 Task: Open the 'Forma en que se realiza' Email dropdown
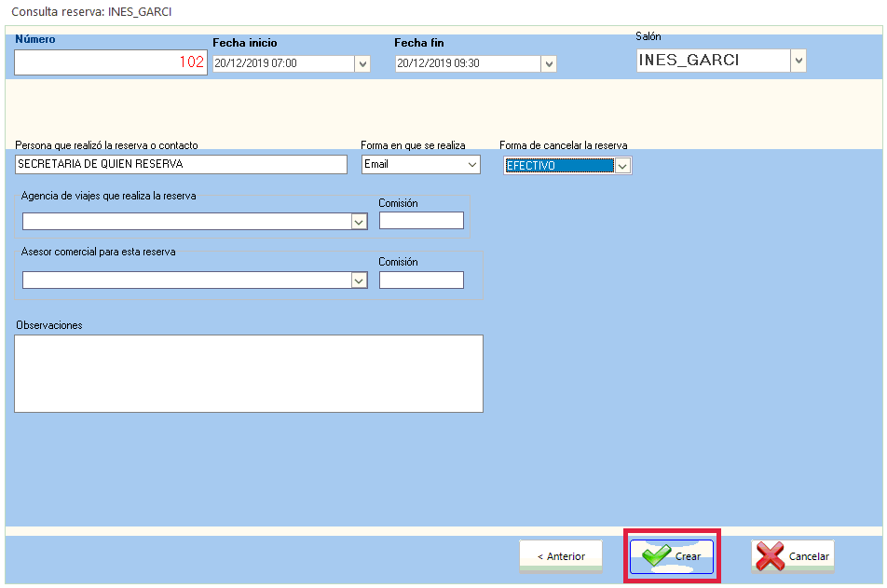click(471, 164)
